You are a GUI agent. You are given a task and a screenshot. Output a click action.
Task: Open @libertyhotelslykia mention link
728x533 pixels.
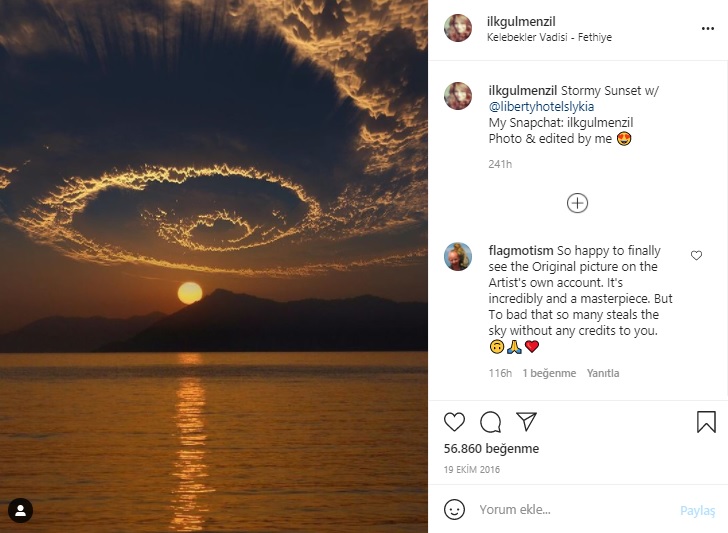pyautogui.click(x=541, y=106)
